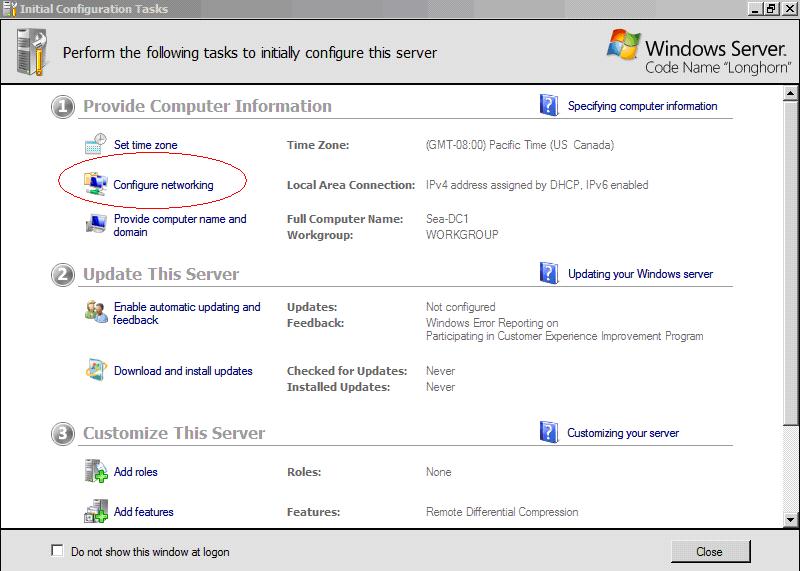Image resolution: width=800 pixels, height=571 pixels.
Task: Open the Configure networking link
Action: tap(163, 185)
